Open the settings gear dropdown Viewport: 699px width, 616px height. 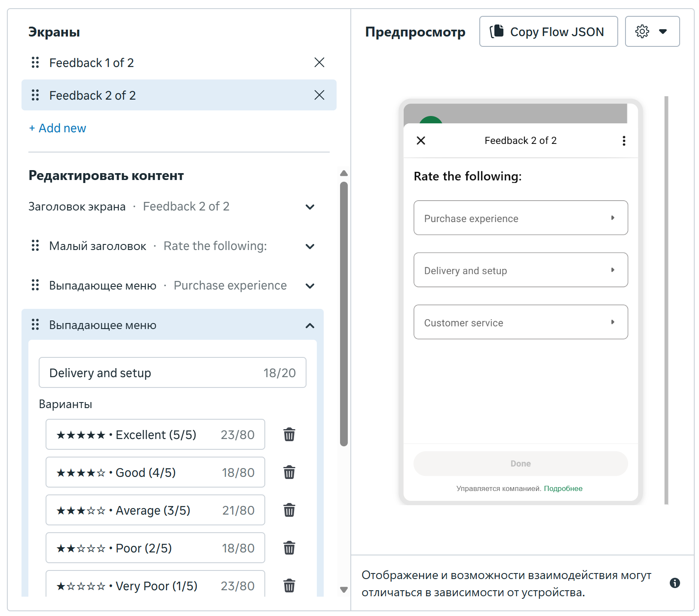(652, 31)
